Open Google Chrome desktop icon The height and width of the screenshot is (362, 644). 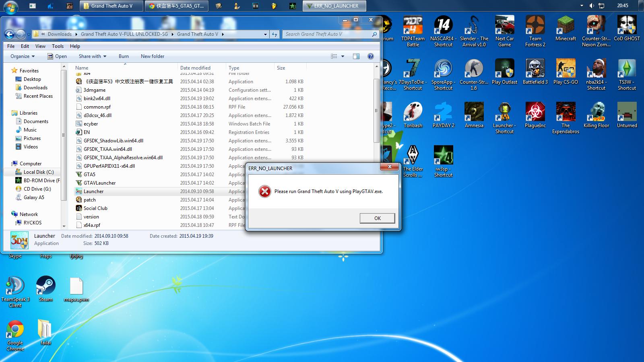coord(15,335)
